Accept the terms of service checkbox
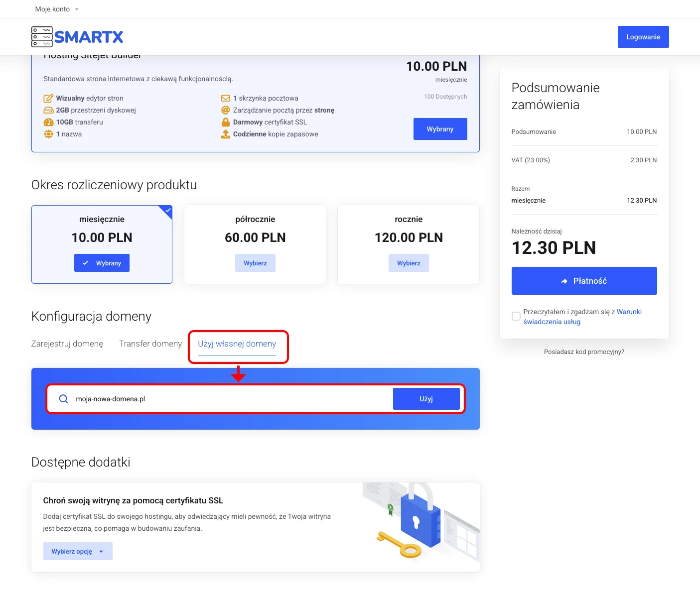The width and height of the screenshot is (700, 590). [516, 316]
